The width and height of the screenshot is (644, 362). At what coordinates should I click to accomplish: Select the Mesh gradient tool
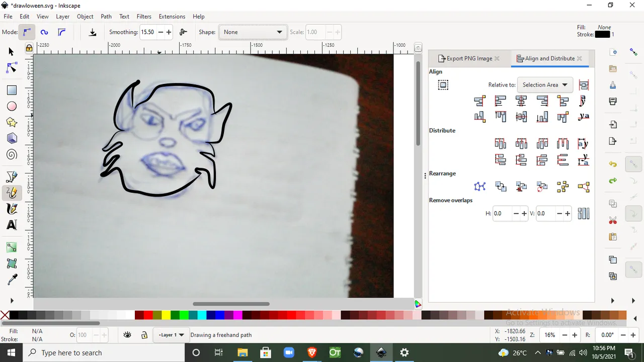click(12, 263)
